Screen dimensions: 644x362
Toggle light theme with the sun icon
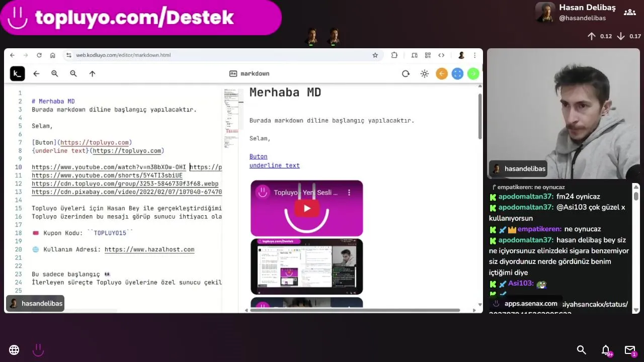click(x=425, y=74)
